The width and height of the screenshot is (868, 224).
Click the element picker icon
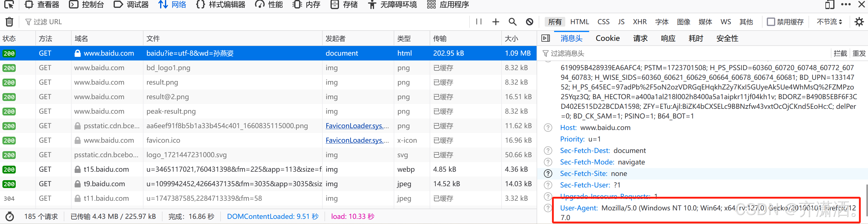9,5
